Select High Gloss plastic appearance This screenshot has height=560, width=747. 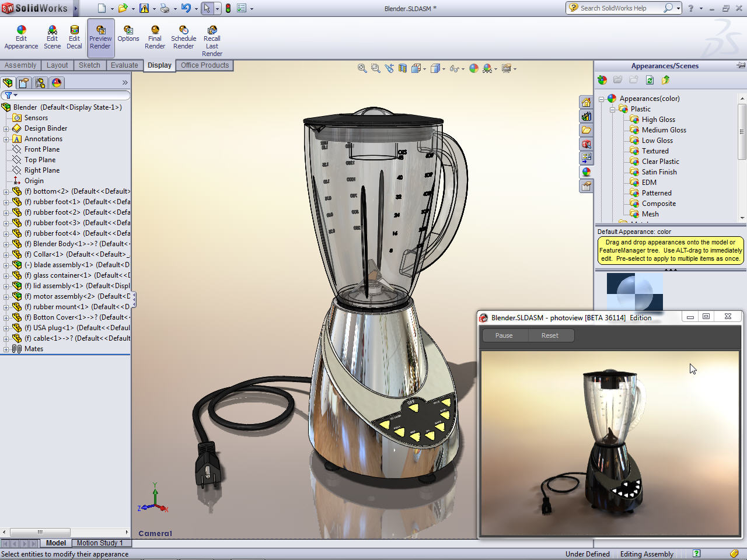658,120
